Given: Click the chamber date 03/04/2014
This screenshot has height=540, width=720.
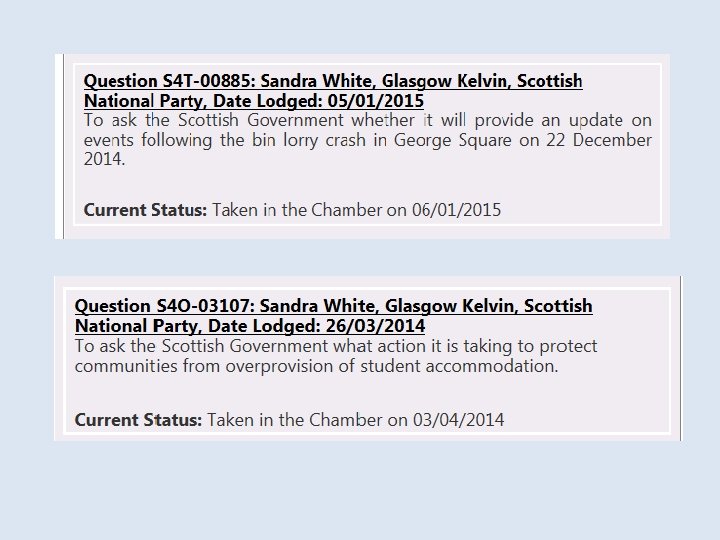Looking at the screenshot, I should 458,420.
